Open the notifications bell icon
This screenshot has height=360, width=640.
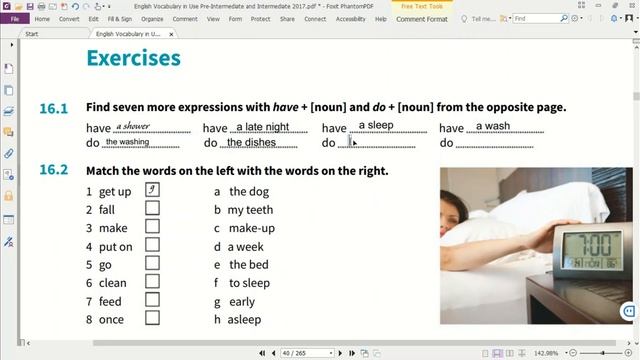(614, 18)
